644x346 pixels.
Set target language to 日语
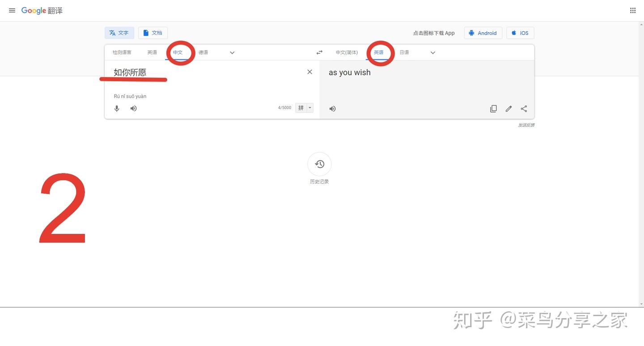(x=404, y=52)
